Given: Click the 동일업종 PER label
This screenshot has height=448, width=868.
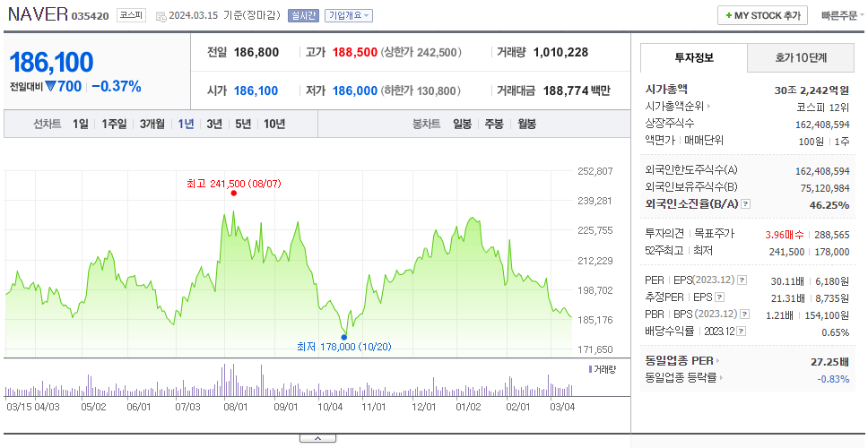Looking at the screenshot, I should coord(679,361).
